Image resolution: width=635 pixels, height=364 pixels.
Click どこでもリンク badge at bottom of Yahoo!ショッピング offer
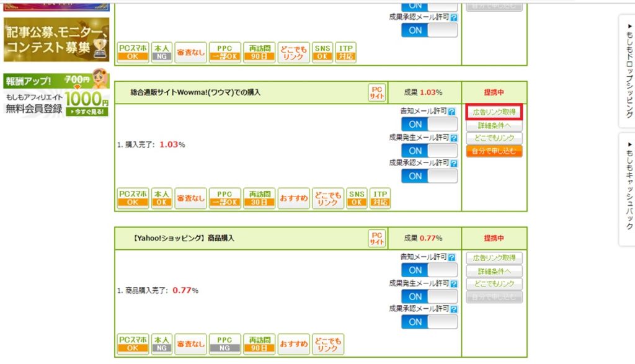point(328,344)
